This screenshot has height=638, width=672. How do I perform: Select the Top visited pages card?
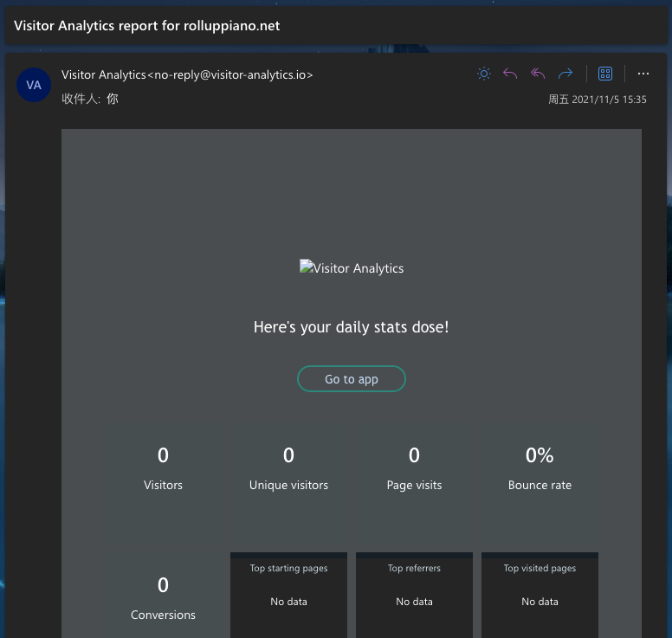tap(540, 596)
